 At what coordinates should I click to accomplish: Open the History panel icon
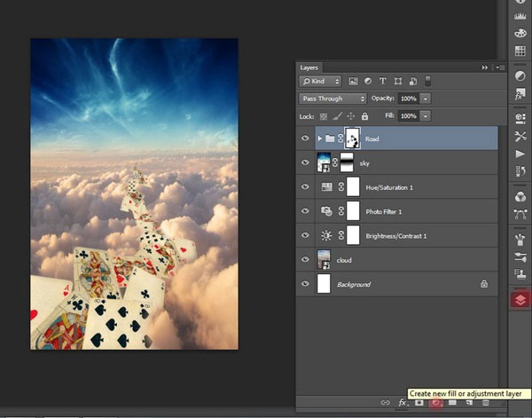520,171
